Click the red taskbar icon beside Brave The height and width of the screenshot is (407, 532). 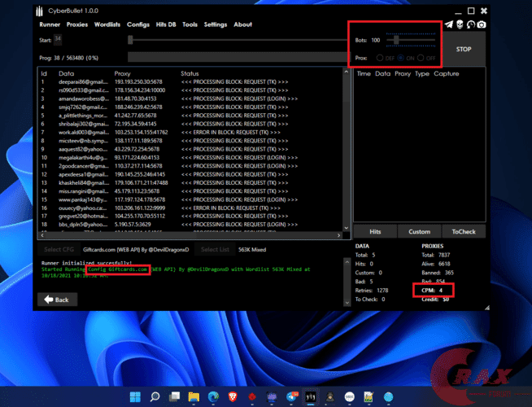click(x=252, y=396)
